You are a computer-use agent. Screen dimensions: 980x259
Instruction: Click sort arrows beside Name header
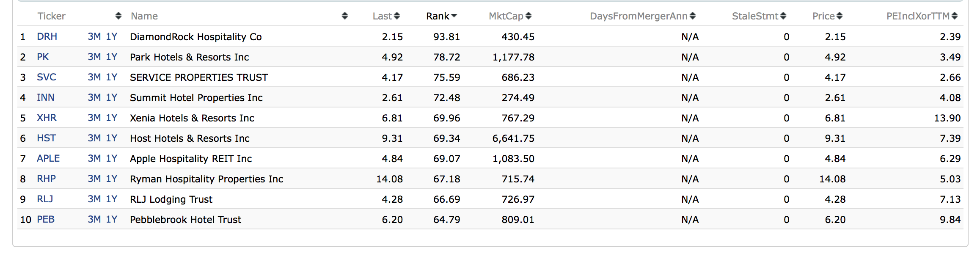coord(344,16)
